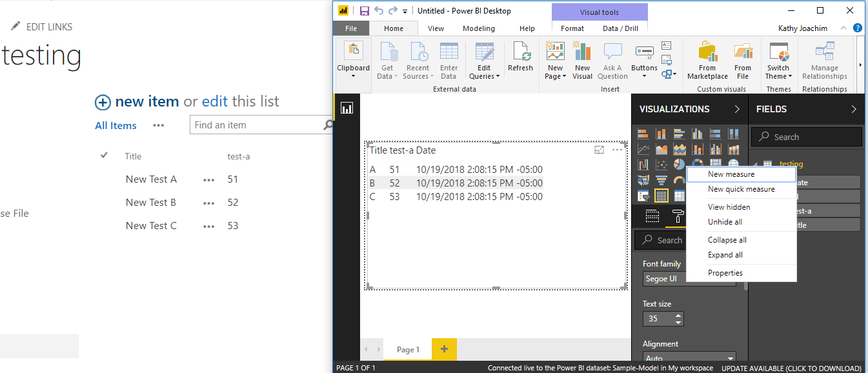Open More options ellipsis on table visual
868x373 pixels.
tap(617, 150)
